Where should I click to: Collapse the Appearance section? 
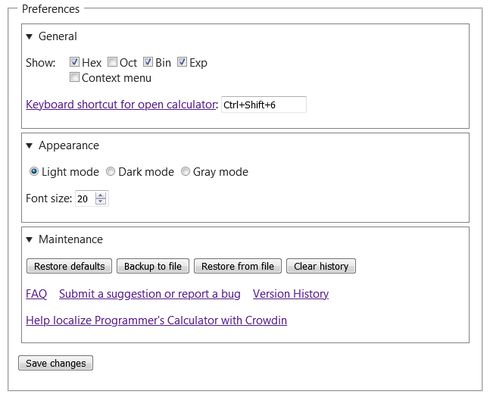coord(29,146)
